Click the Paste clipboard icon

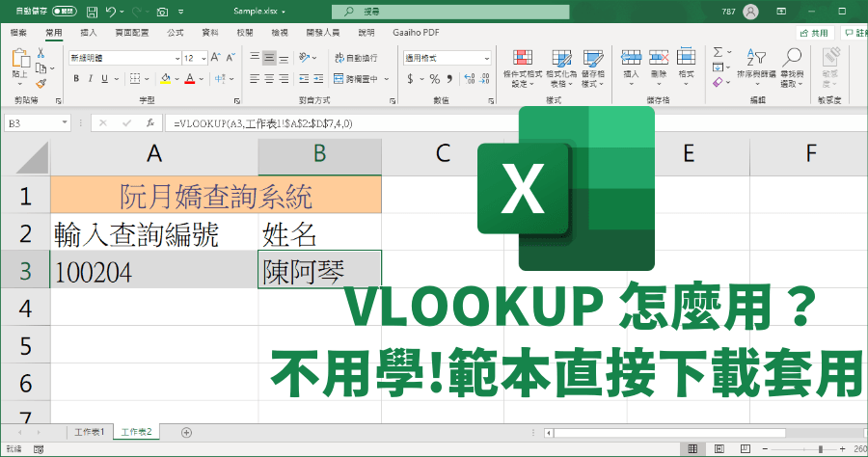(20, 58)
